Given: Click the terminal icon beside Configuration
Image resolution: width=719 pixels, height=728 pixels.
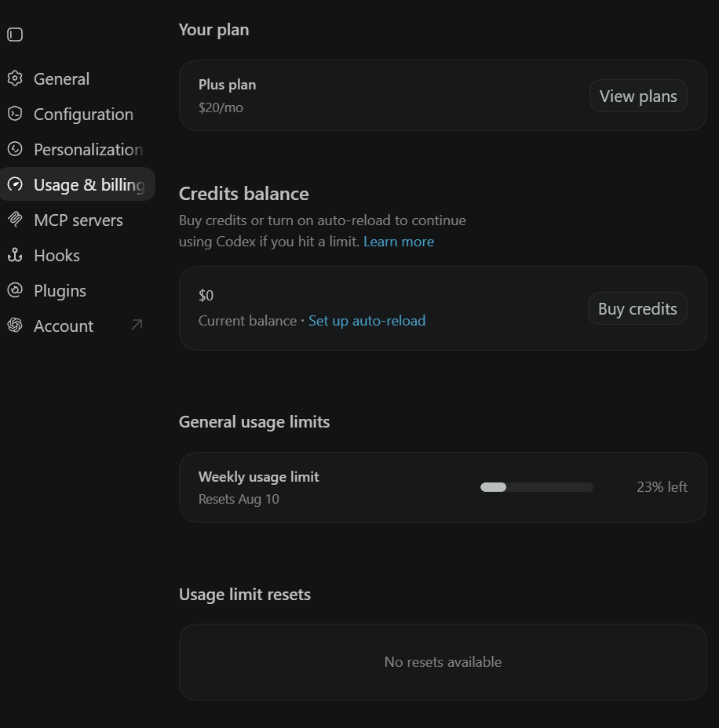Looking at the screenshot, I should click(x=15, y=114).
